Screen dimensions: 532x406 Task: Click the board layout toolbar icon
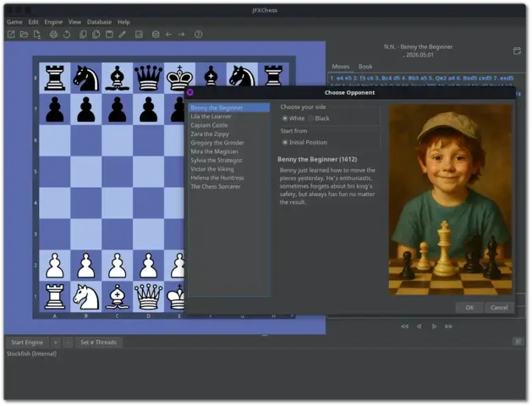[139, 35]
